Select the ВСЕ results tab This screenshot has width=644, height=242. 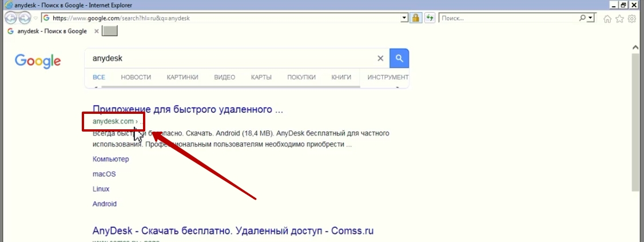click(99, 77)
